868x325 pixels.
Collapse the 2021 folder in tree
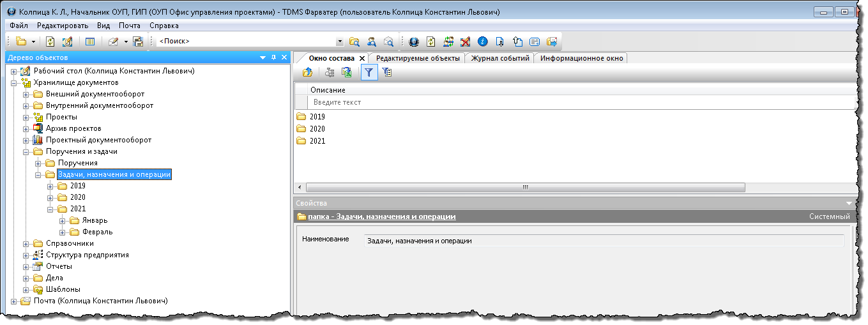click(50, 209)
